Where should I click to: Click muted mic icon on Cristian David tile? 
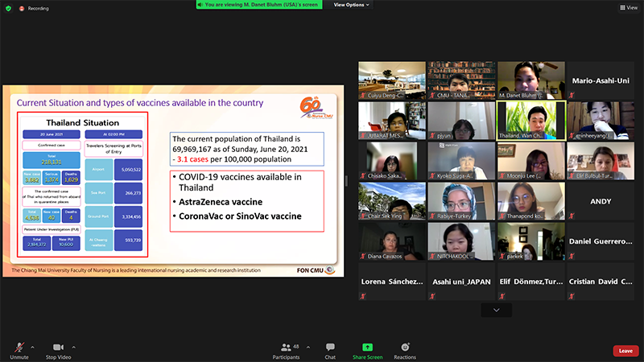point(572,296)
